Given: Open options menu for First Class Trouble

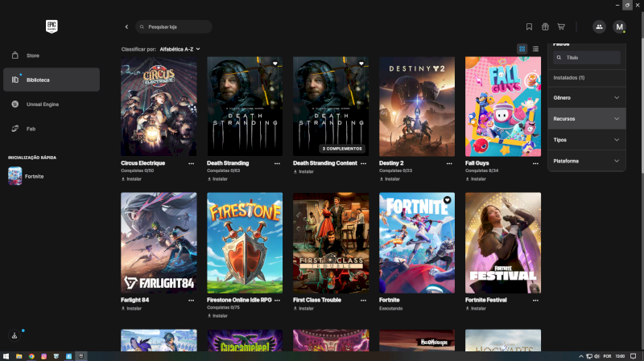Looking at the screenshot, I should point(364,300).
